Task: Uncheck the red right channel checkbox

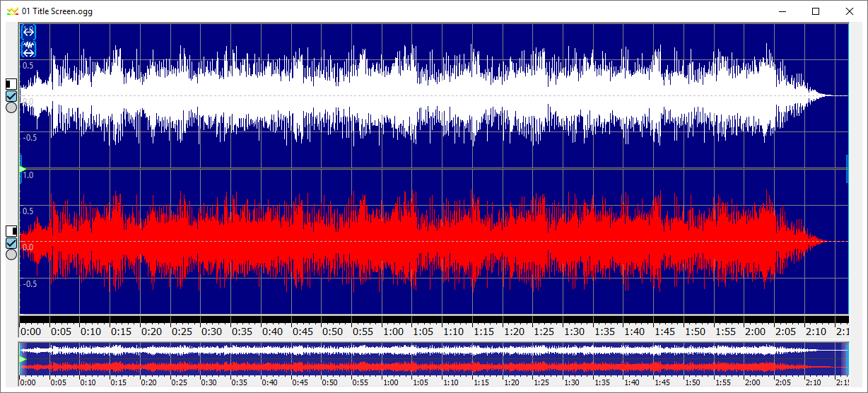Action: click(x=11, y=243)
